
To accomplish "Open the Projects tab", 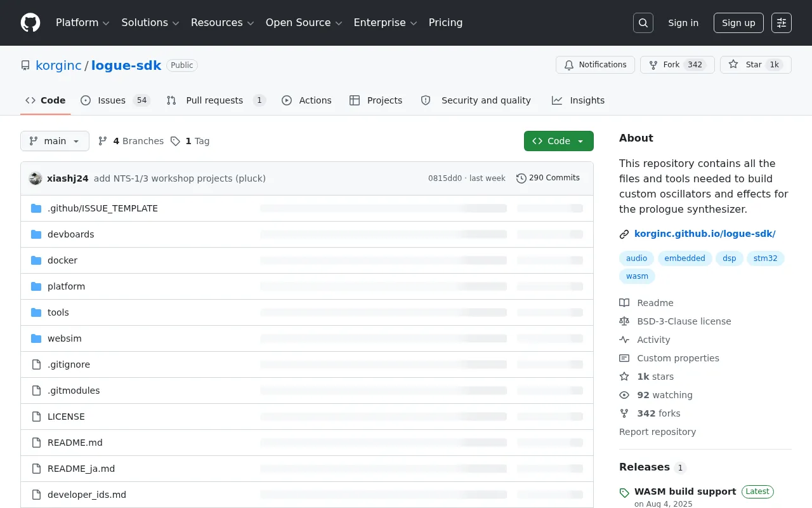I will [x=376, y=100].
